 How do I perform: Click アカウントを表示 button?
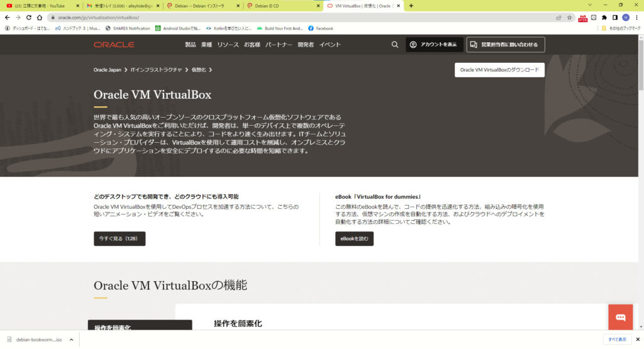coord(435,45)
